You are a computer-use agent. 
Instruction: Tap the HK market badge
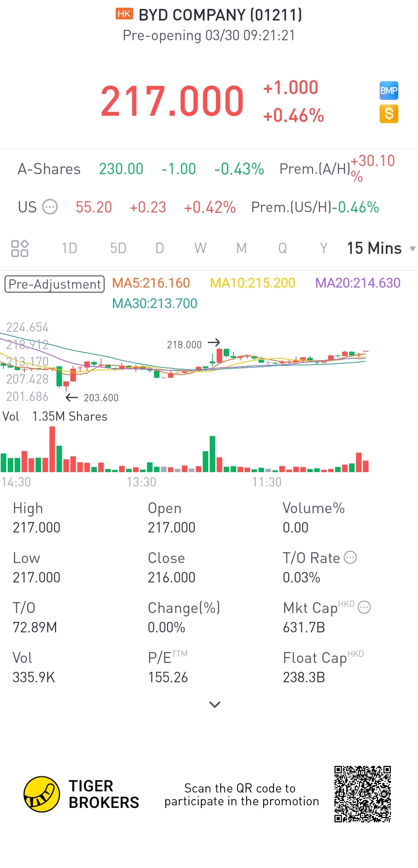point(124,14)
